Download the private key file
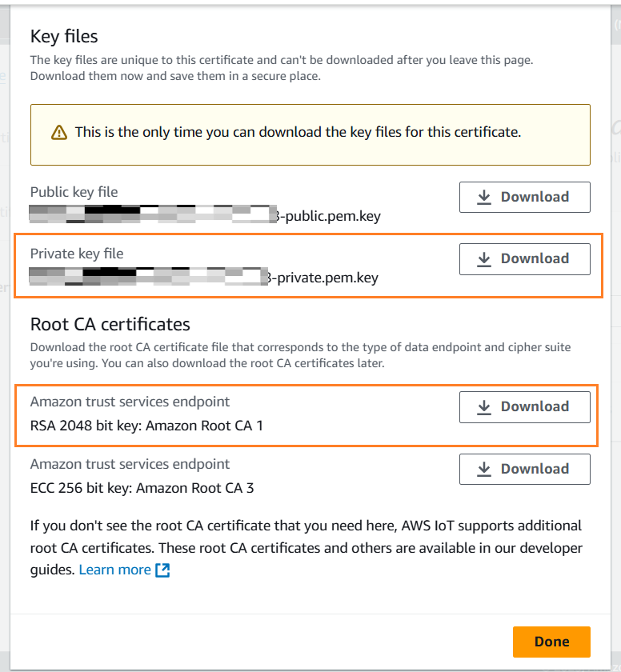This screenshot has height=672, width=621. point(525,259)
